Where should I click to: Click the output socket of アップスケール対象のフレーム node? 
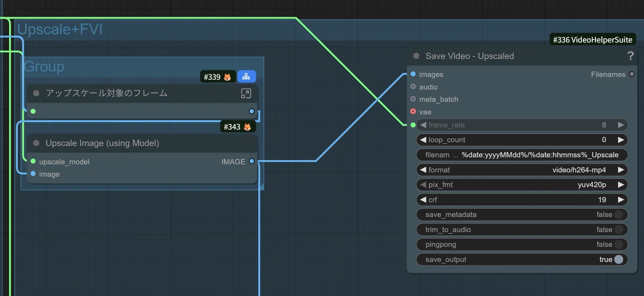pos(252,111)
